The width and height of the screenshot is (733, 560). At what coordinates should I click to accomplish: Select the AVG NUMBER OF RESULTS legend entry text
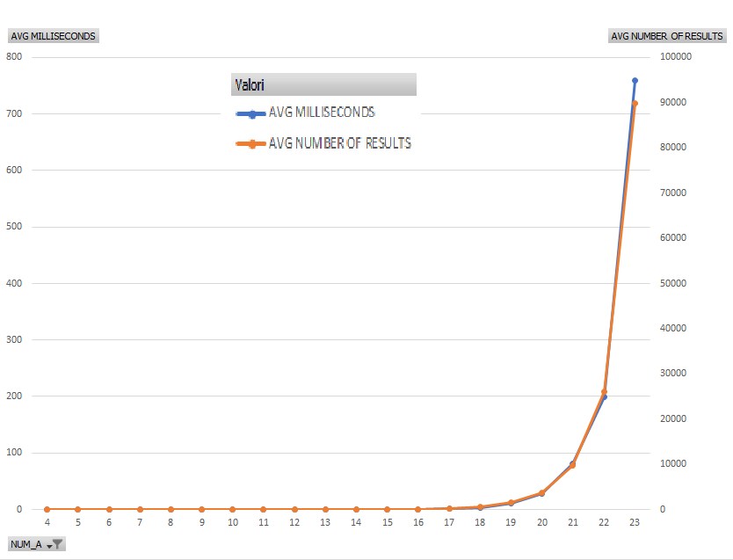pos(339,143)
